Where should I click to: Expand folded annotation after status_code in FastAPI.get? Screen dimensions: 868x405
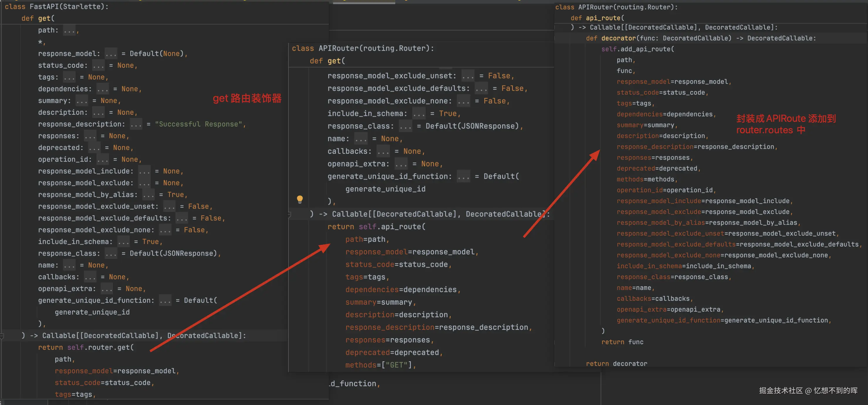tap(98, 65)
